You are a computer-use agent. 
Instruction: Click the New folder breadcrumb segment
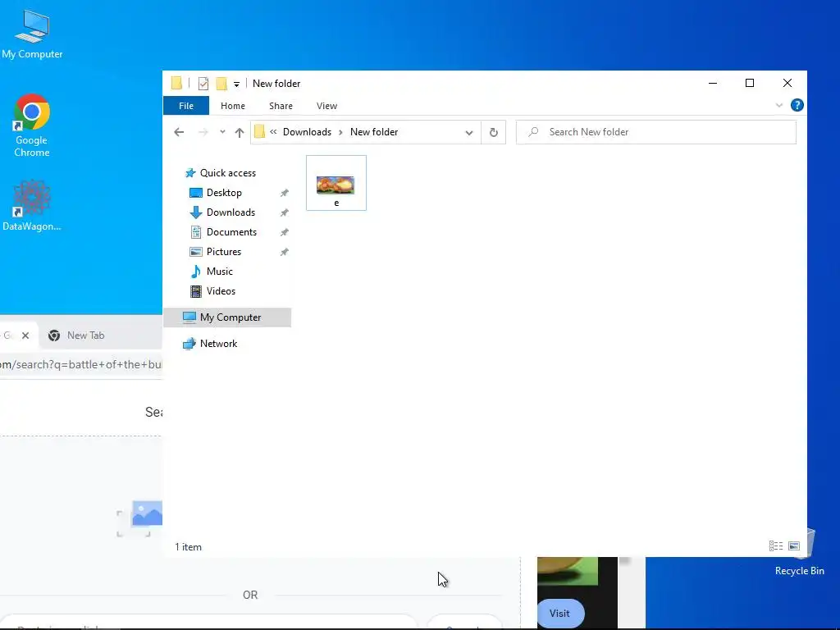click(374, 132)
